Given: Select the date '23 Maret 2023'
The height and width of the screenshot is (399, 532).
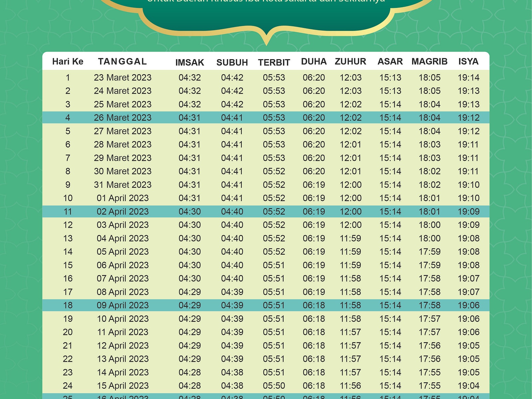Looking at the screenshot, I should pos(123,77).
